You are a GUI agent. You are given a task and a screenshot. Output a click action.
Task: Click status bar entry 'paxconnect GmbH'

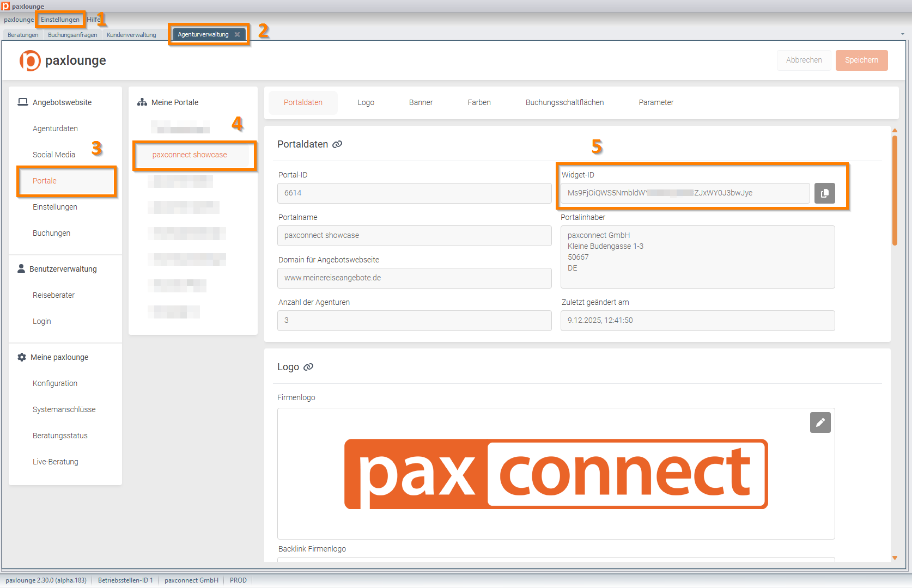click(191, 580)
